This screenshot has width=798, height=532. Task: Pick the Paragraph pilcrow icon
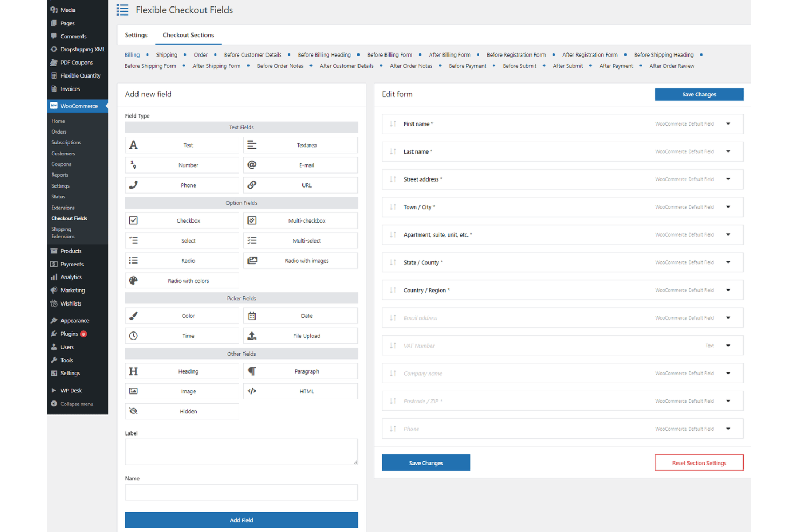coord(252,371)
